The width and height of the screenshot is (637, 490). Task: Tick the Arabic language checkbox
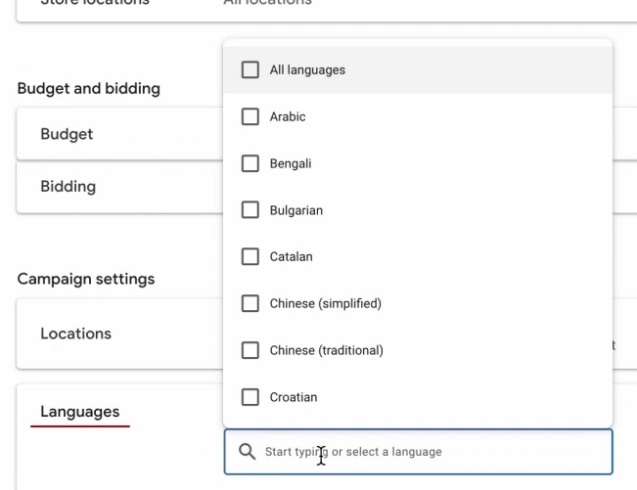click(250, 117)
